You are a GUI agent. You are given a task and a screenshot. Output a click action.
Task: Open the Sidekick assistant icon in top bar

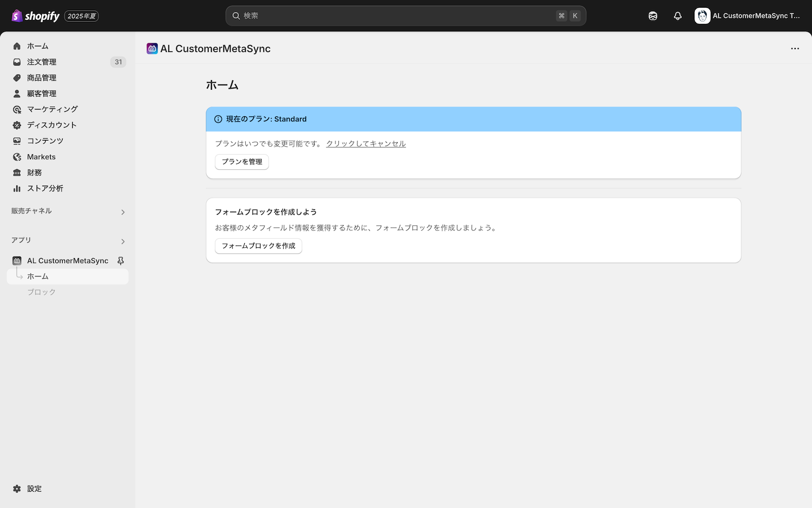(x=653, y=16)
